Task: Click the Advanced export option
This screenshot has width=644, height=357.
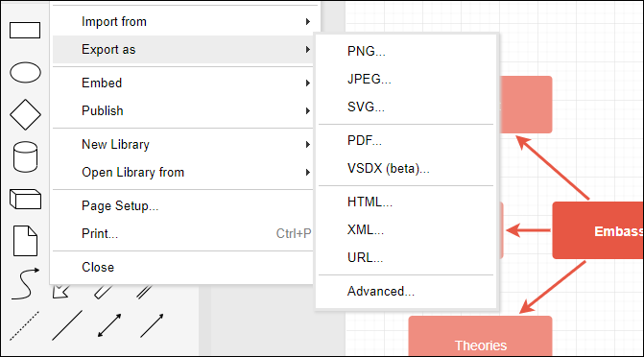Action: (x=406, y=291)
